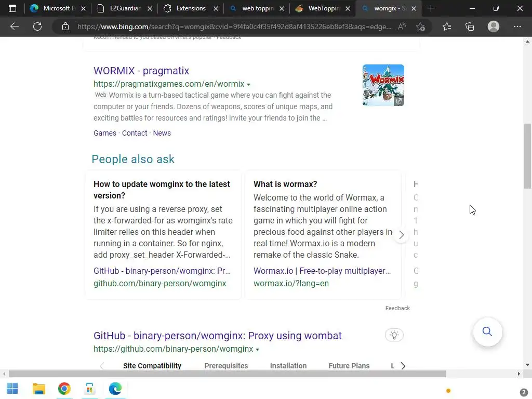Open GitHub womginx link in People also ask

pyautogui.click(x=162, y=271)
